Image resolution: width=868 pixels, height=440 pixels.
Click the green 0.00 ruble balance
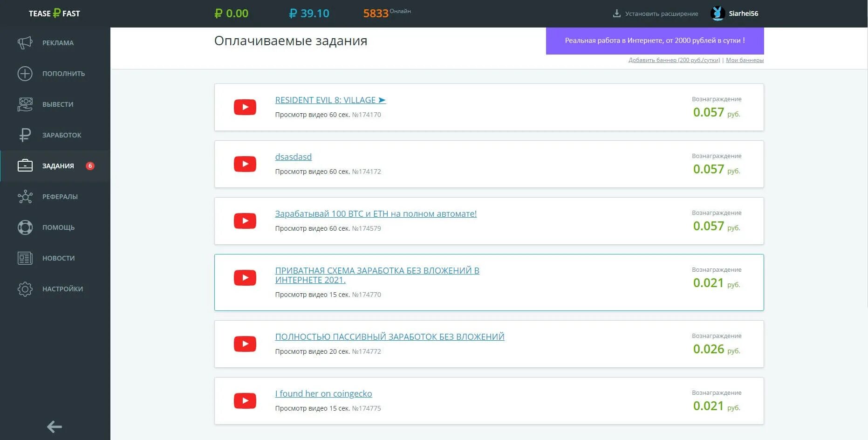[231, 14]
